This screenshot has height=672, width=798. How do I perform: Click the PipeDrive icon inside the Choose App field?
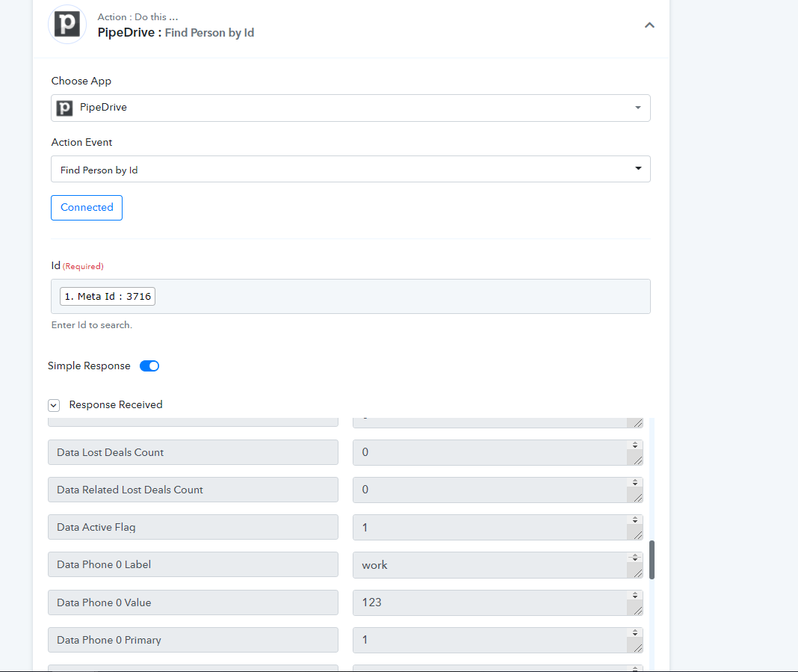[64, 108]
